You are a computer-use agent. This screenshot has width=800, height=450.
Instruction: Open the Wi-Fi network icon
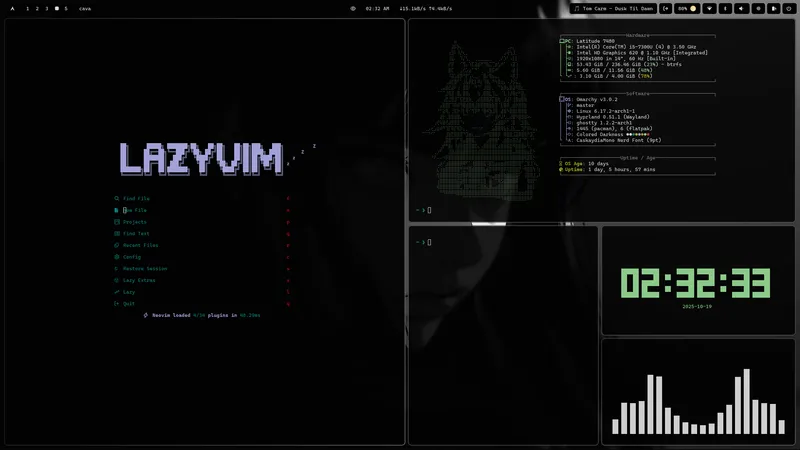coord(709,9)
